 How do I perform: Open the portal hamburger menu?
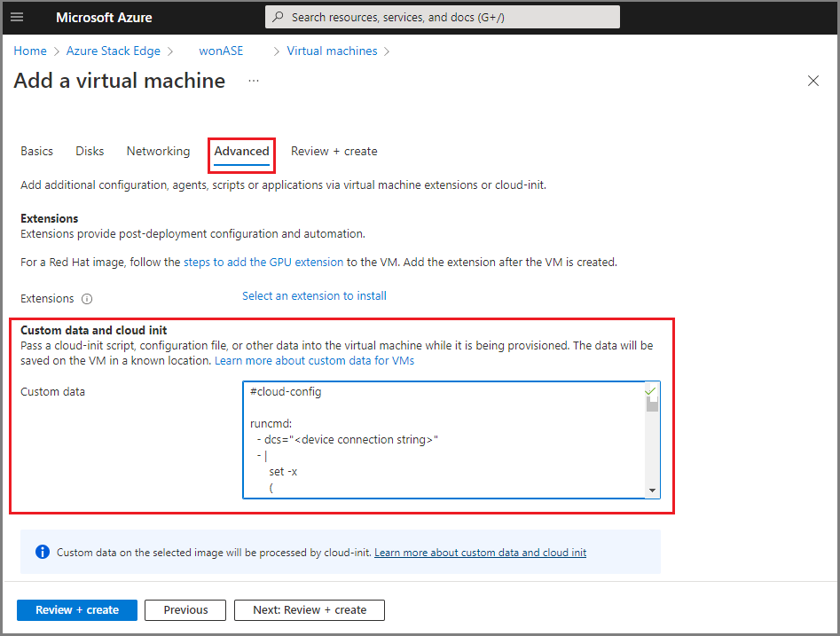pyautogui.click(x=17, y=17)
